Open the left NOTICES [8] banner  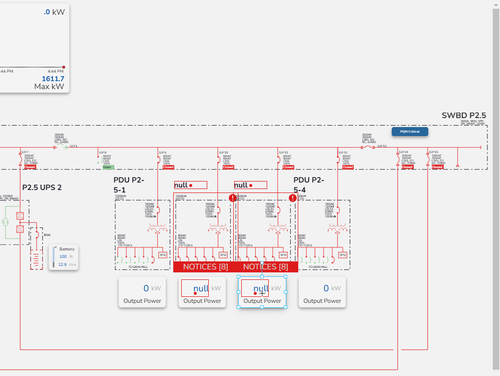205,267
